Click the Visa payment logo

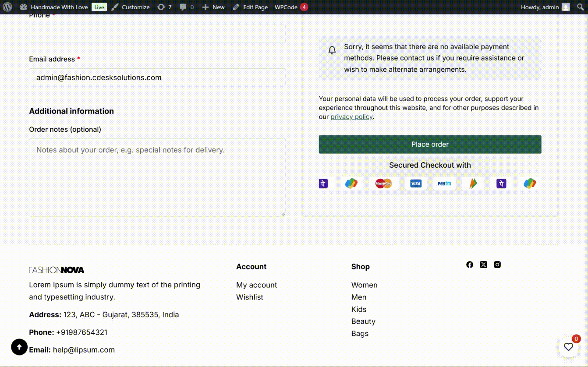click(x=415, y=183)
